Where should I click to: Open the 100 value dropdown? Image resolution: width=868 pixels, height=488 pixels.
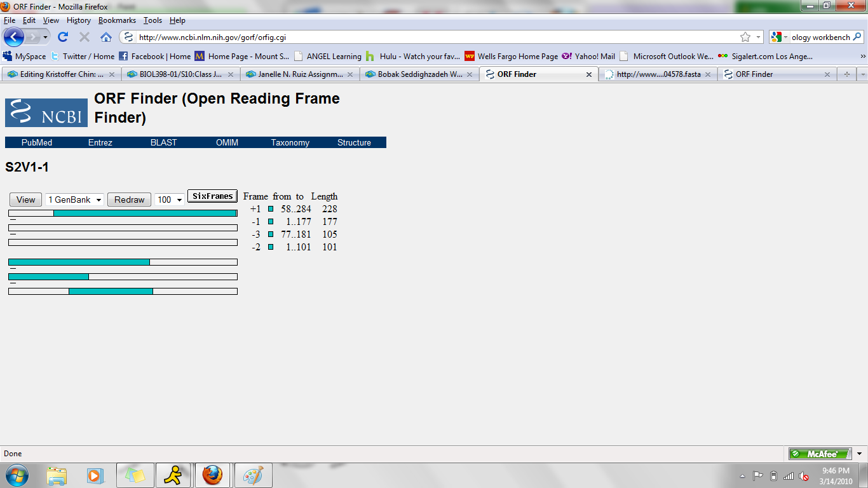coord(169,200)
